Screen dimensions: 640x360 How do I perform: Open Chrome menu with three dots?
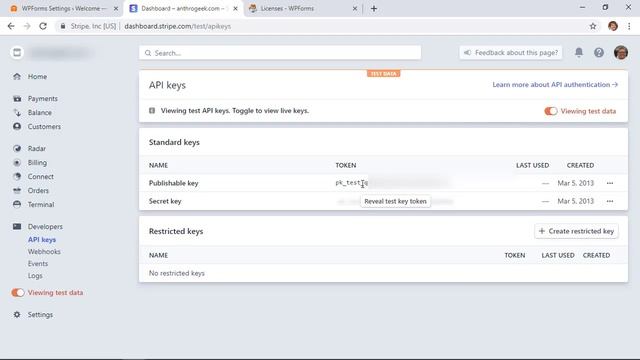629,26
